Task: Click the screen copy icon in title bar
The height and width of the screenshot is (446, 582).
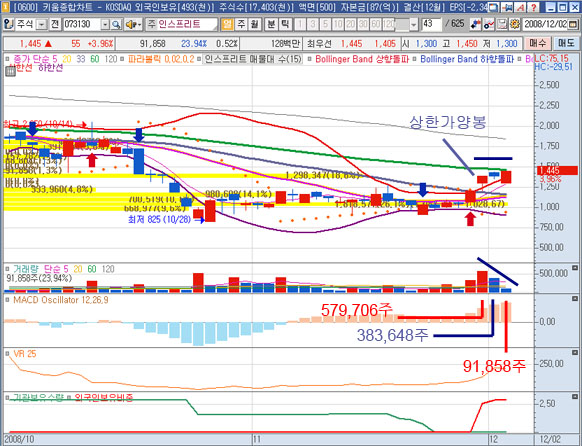Action: coord(494,7)
